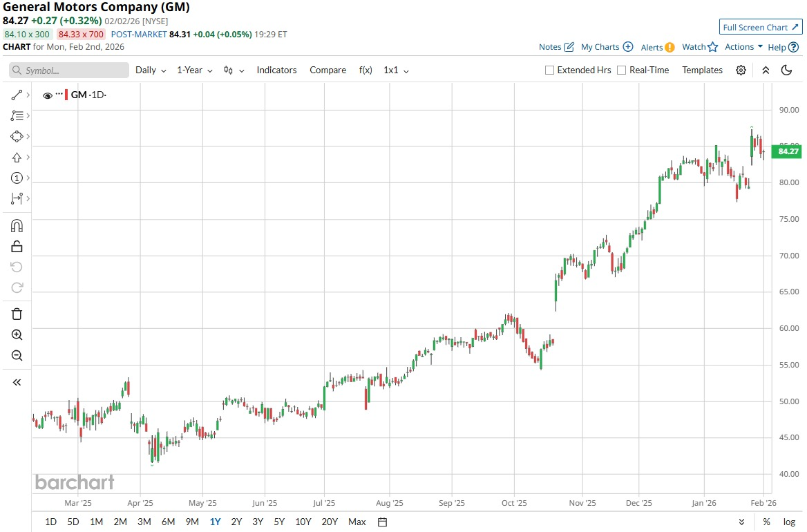Image resolution: width=807 pixels, height=532 pixels.
Task: Switch to dark mode moon icon
Action: tap(786, 70)
